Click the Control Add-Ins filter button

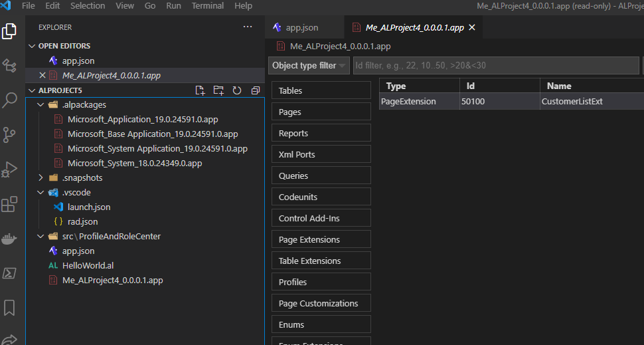coord(321,218)
